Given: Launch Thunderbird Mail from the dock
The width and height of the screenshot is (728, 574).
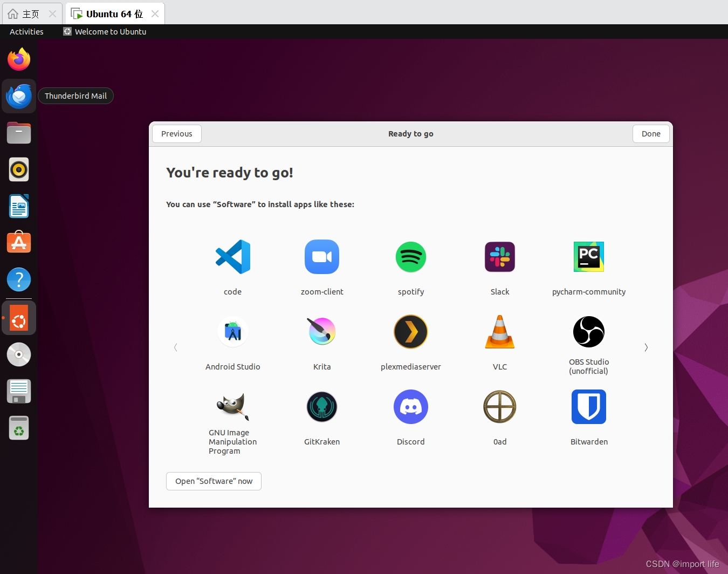Looking at the screenshot, I should pyautogui.click(x=19, y=96).
